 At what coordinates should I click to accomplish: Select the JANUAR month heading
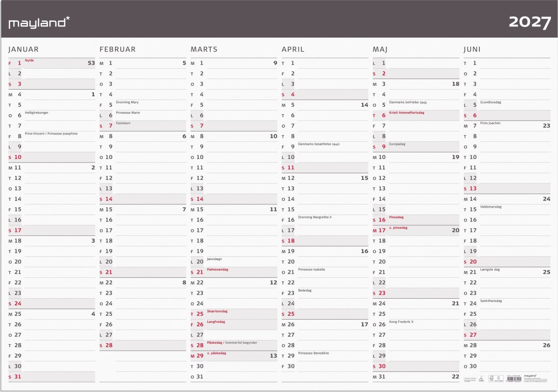[x=24, y=49]
